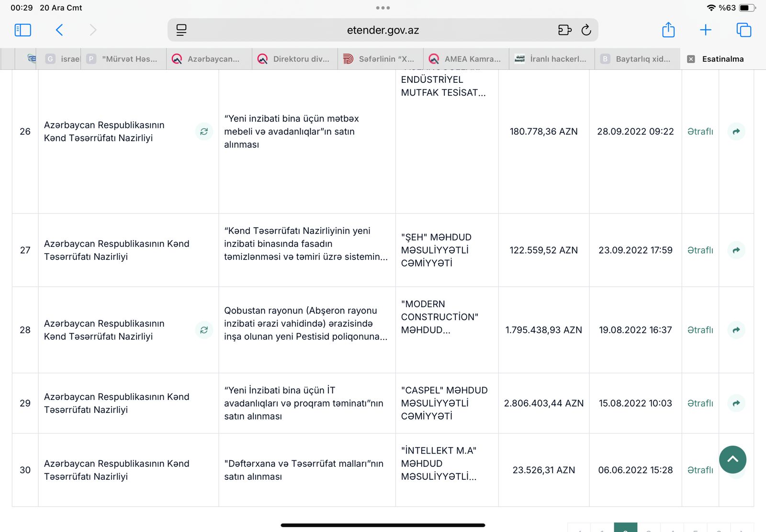Click the refresh icon in row 28
This screenshot has width=766, height=532.
tap(204, 330)
